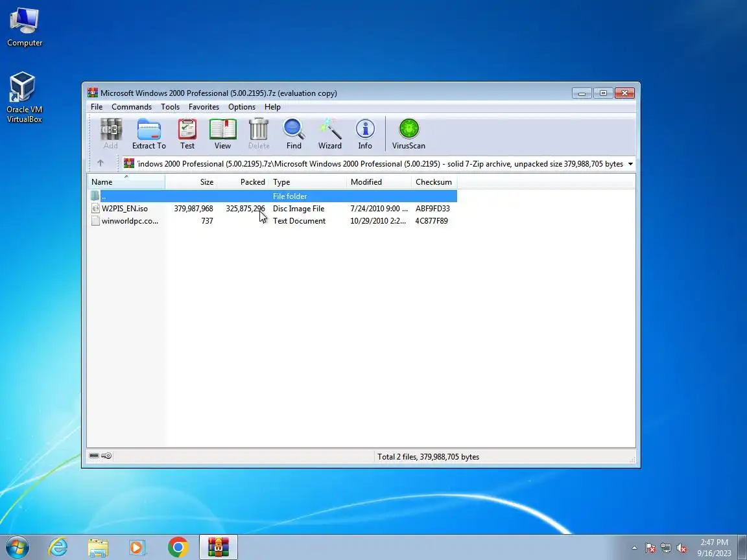Image resolution: width=747 pixels, height=560 pixels.
Task: Sort by the Name column header
Action: pos(126,182)
